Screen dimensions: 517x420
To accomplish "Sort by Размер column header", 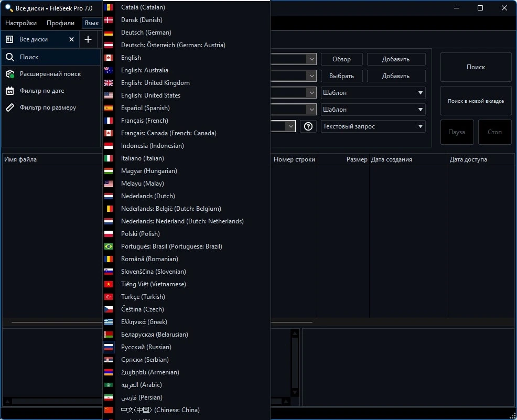I will tap(343, 159).
